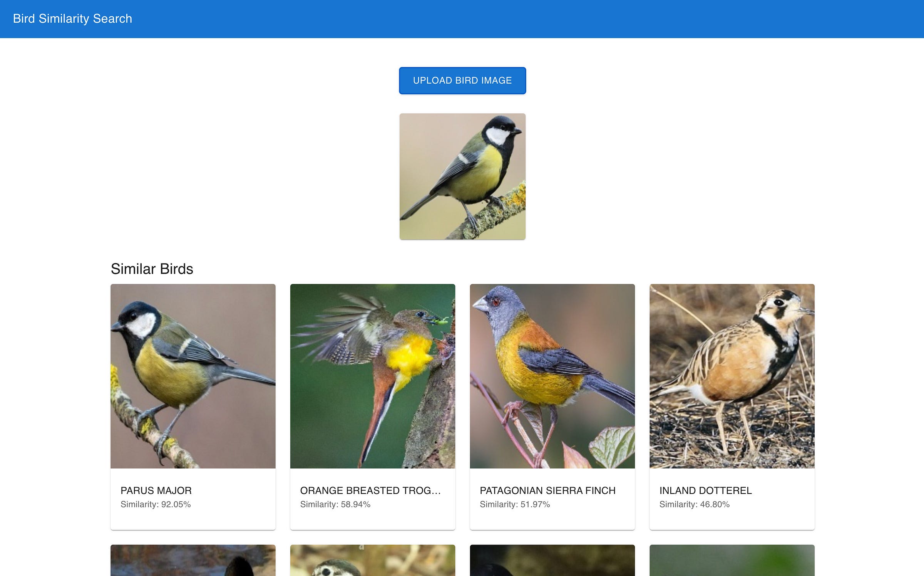Open first partially visible card in second row

pos(193,561)
